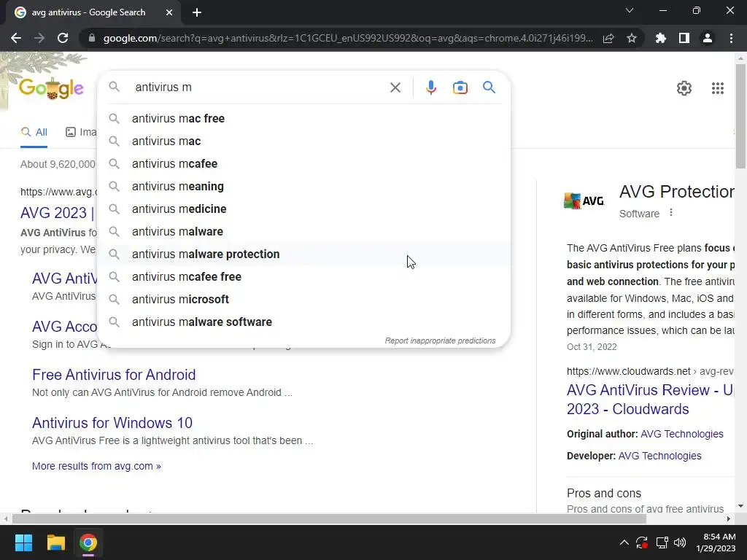
Task: Click the Google search text field
Action: [x=258, y=87]
